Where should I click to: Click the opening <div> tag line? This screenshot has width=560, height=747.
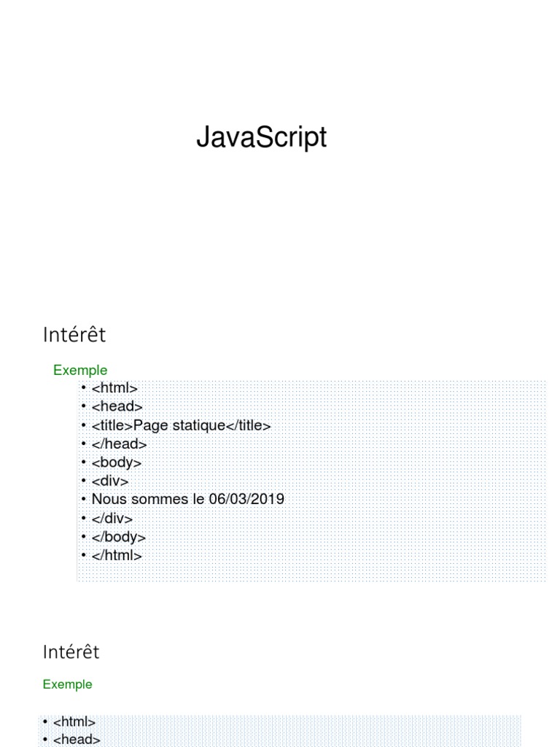tap(110, 481)
